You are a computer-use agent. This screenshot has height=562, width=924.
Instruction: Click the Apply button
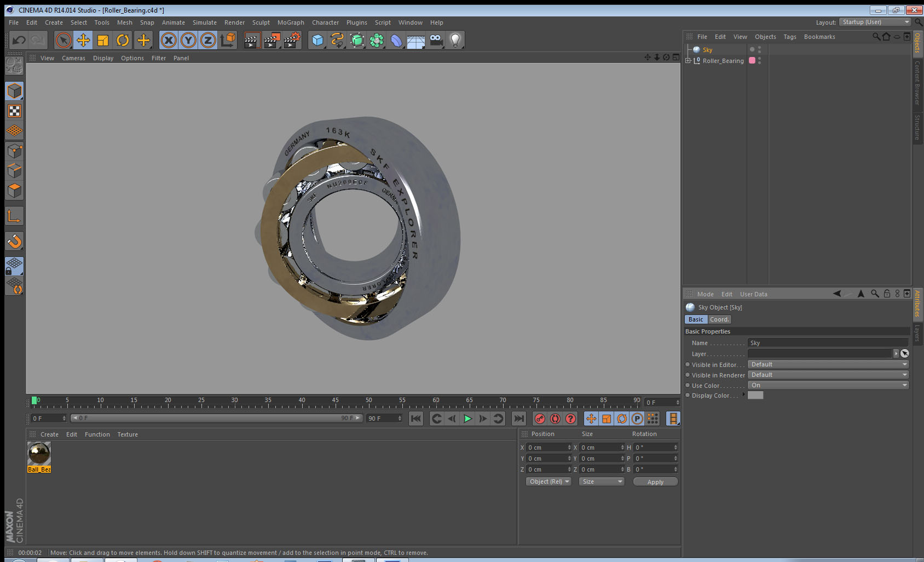pyautogui.click(x=655, y=482)
